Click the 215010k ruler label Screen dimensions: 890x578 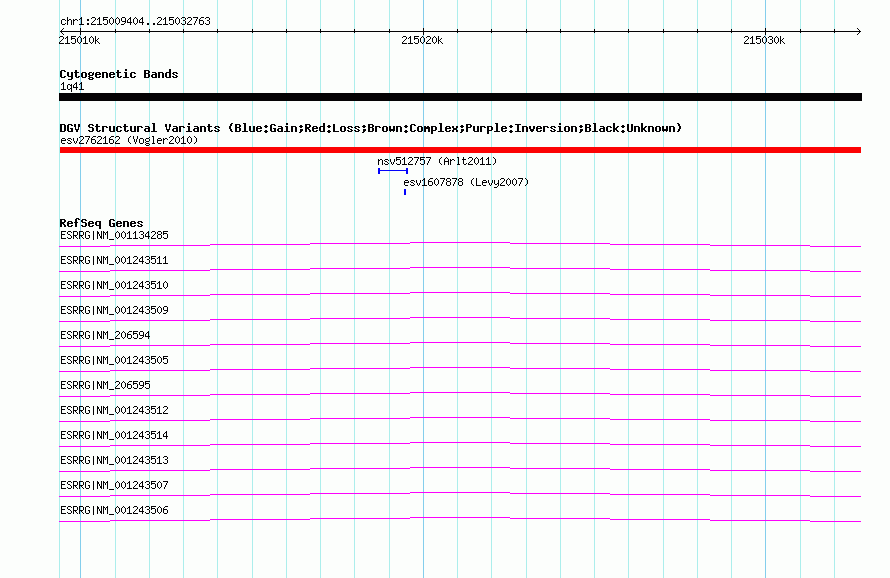click(79, 40)
